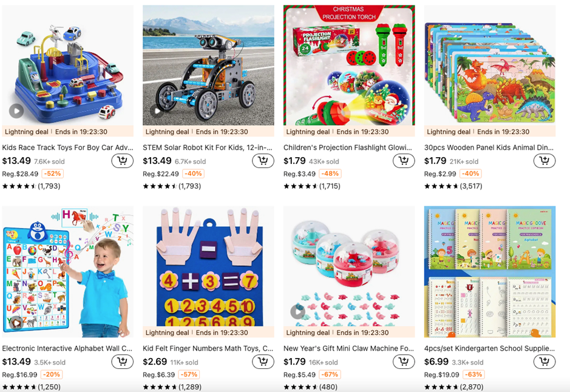Image resolution: width=570 pixels, height=392 pixels.
Task: Open 4pcs/set Kindergarten School Supplies title
Action: point(489,348)
